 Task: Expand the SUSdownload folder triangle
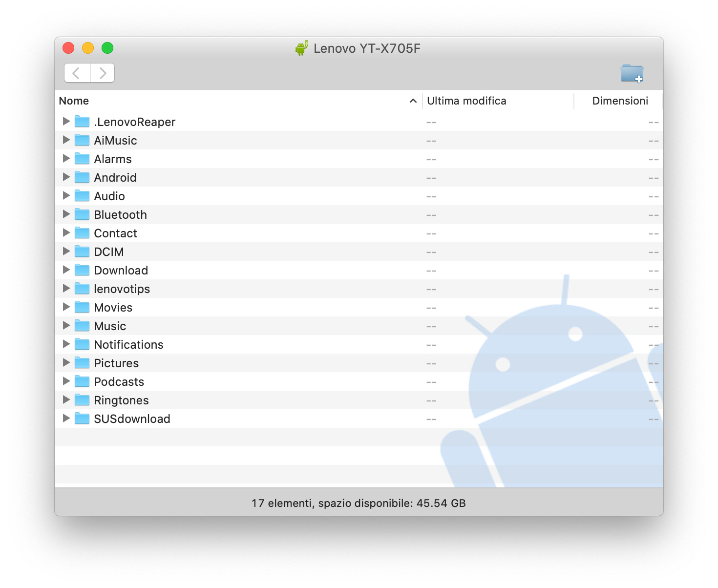pos(66,418)
